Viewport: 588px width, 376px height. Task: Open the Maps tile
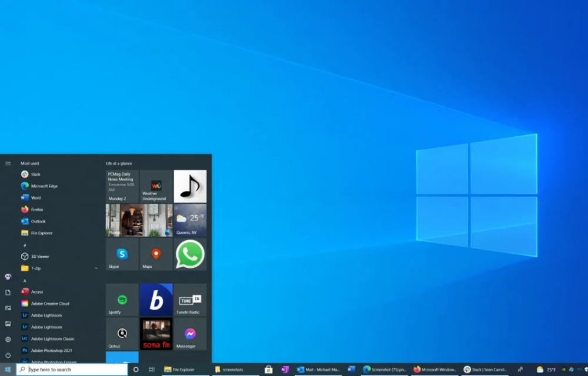pos(156,254)
